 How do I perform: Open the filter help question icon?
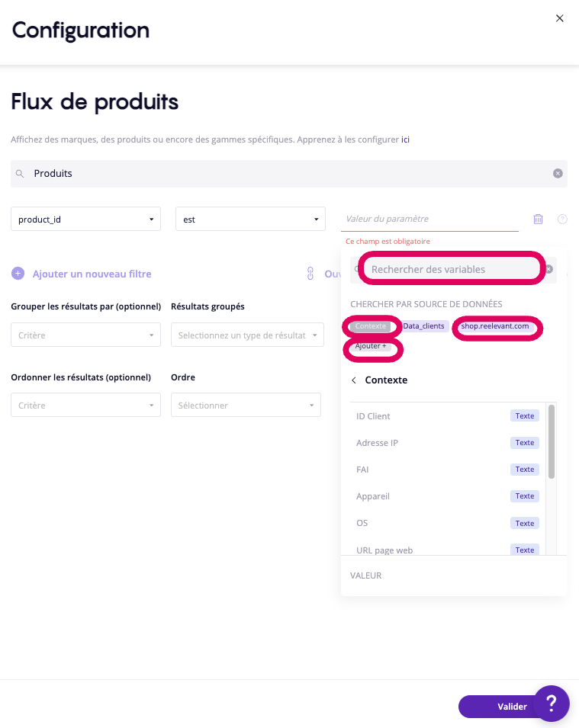[x=562, y=220]
